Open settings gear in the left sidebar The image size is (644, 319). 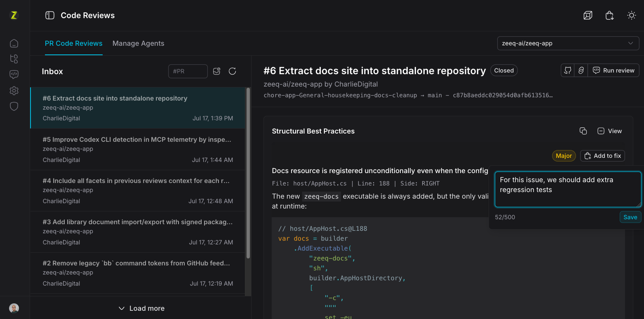point(14,91)
